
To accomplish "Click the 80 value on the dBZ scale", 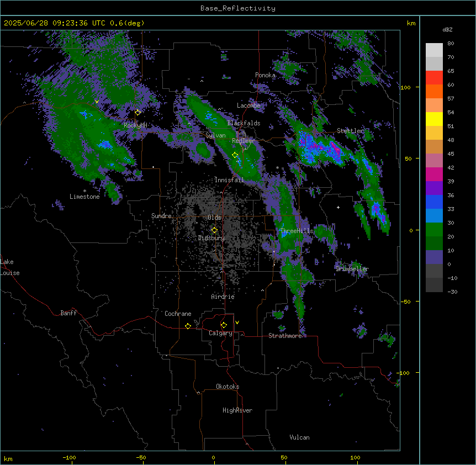I will tap(451, 44).
